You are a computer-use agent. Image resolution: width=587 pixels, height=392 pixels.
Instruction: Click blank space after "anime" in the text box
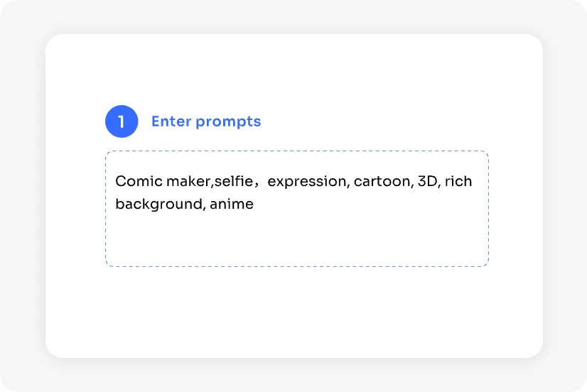(x=355, y=205)
